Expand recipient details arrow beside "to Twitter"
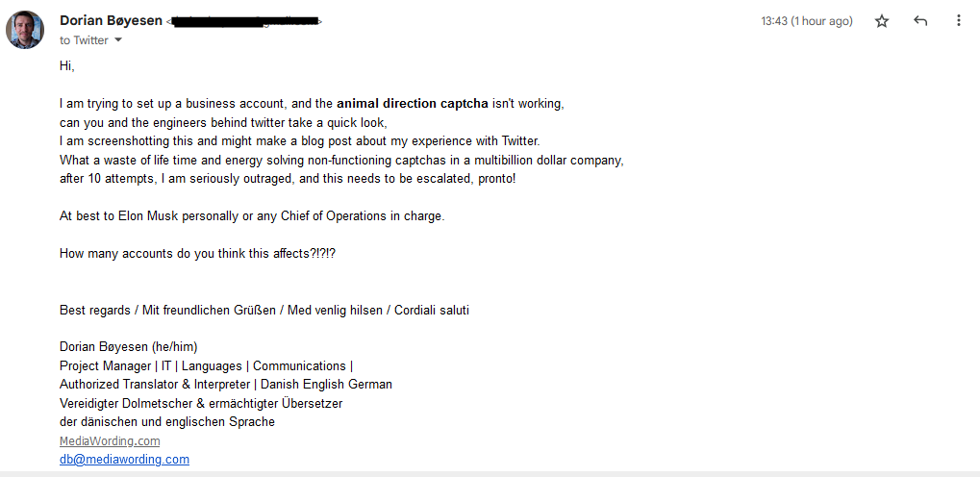The height and width of the screenshot is (477, 980). pos(118,40)
